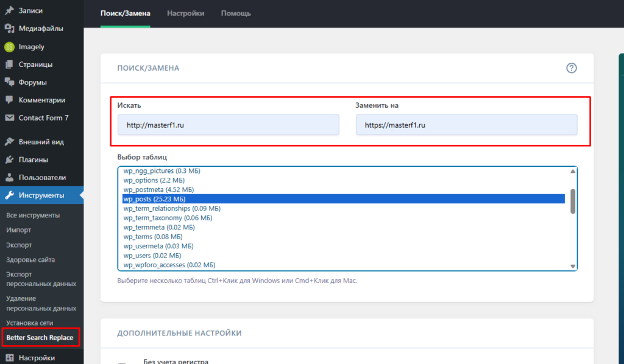Viewport: 624px width, 364px height.
Task: Open Внешний вид menu item
Action: point(42,142)
